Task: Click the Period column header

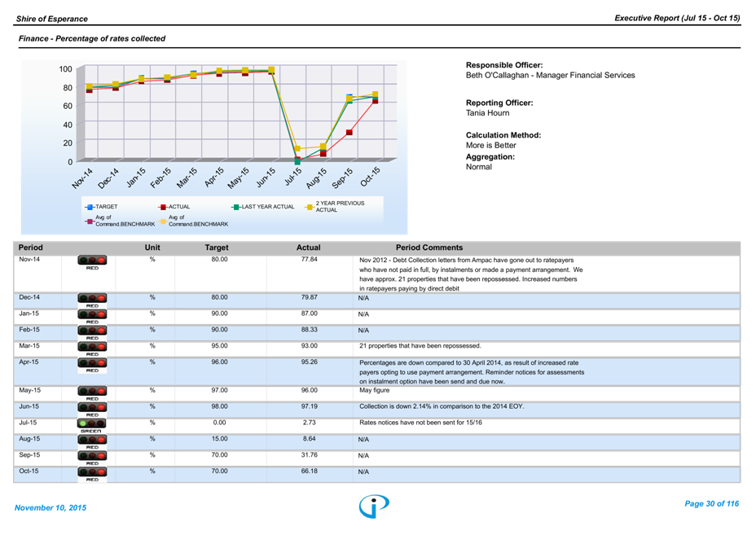Action: click(31, 248)
